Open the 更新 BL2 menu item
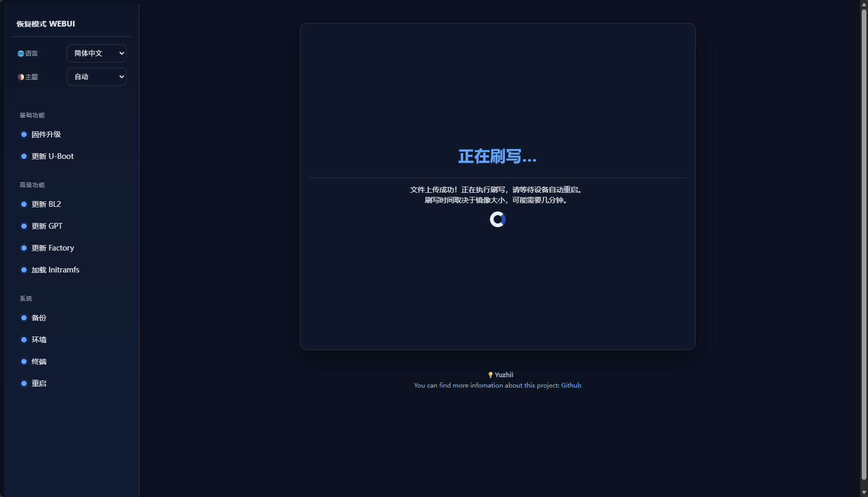Viewport: 868px width, 497px height. pyautogui.click(x=46, y=204)
